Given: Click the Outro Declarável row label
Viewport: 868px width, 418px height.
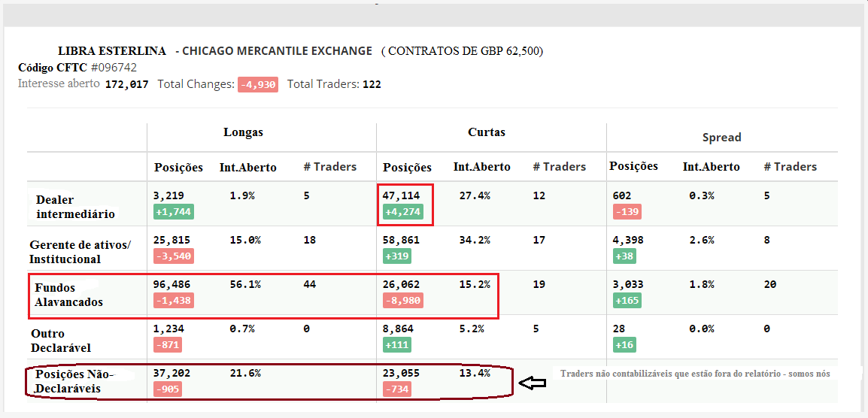Looking at the screenshot, I should (x=61, y=341).
